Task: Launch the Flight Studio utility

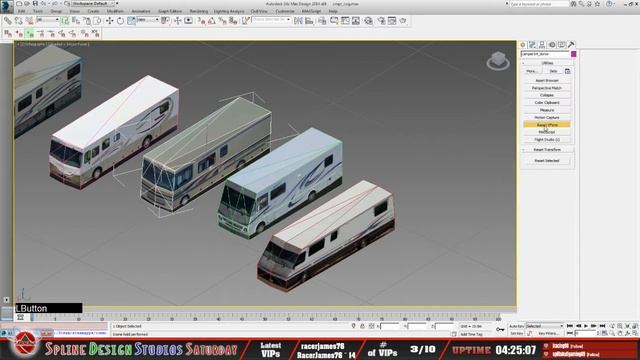Action: pyautogui.click(x=547, y=140)
